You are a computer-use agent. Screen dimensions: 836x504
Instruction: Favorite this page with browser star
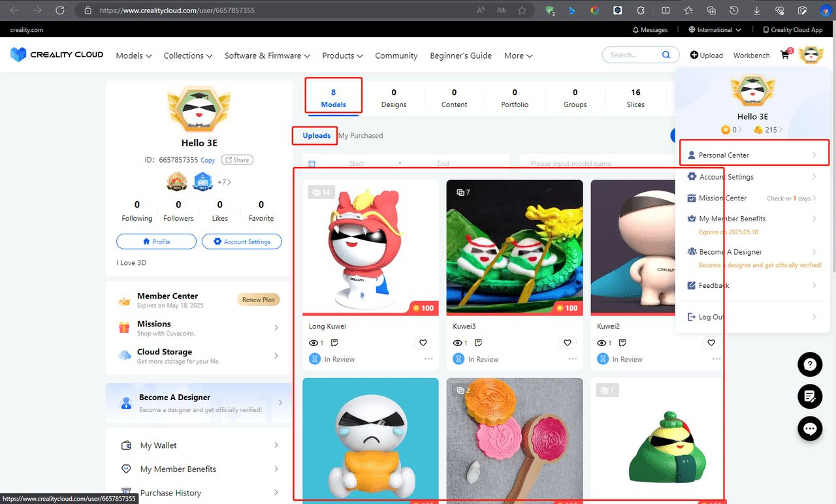(x=522, y=10)
